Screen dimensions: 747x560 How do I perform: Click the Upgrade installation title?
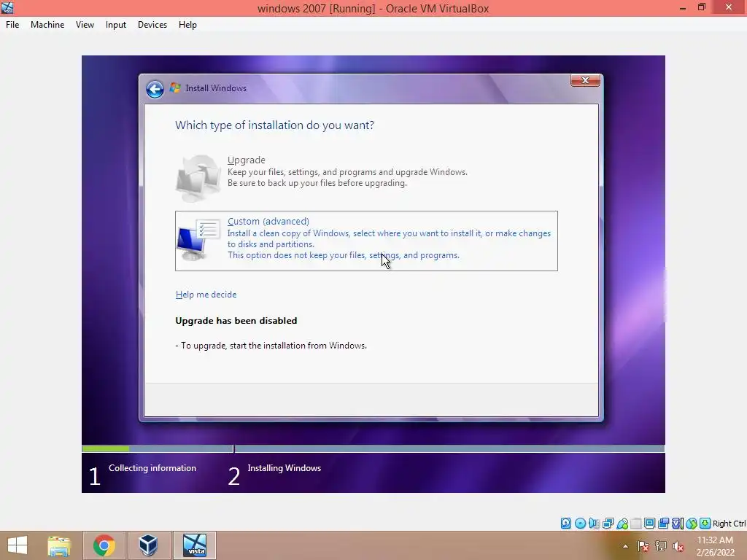click(247, 160)
